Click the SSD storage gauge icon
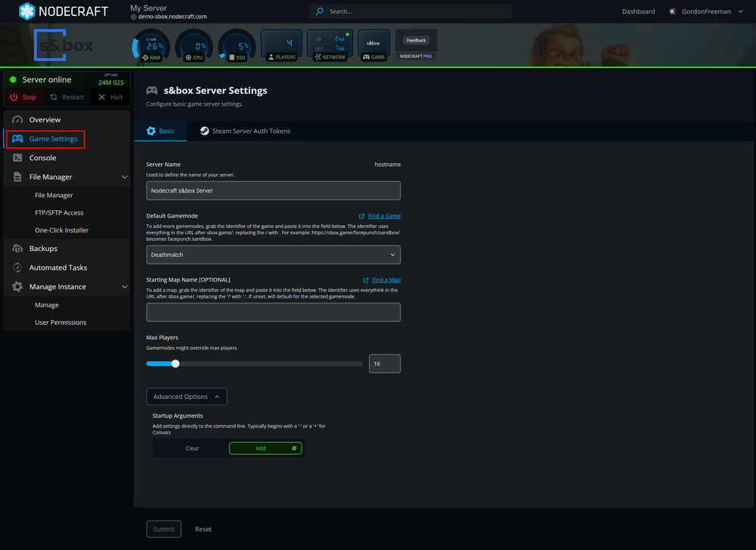This screenshot has height=550, width=756. click(237, 45)
